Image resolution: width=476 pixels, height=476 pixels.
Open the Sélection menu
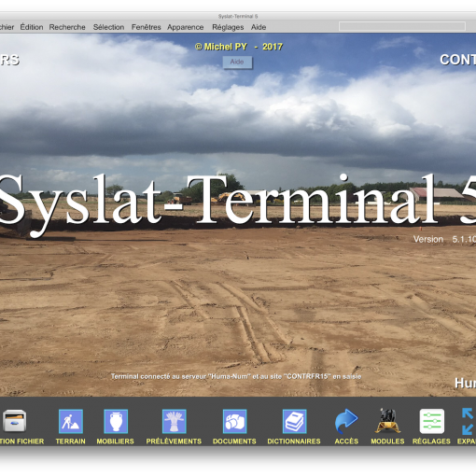click(x=108, y=27)
